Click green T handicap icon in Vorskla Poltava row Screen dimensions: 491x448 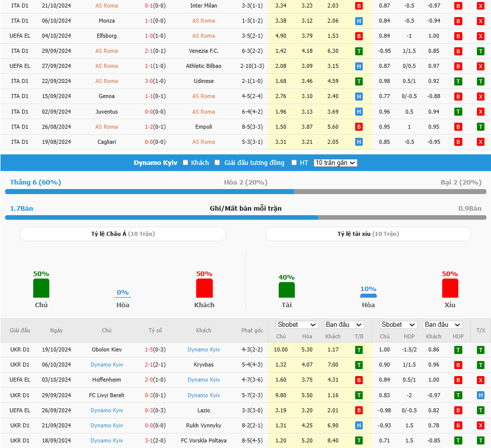[x=458, y=440]
